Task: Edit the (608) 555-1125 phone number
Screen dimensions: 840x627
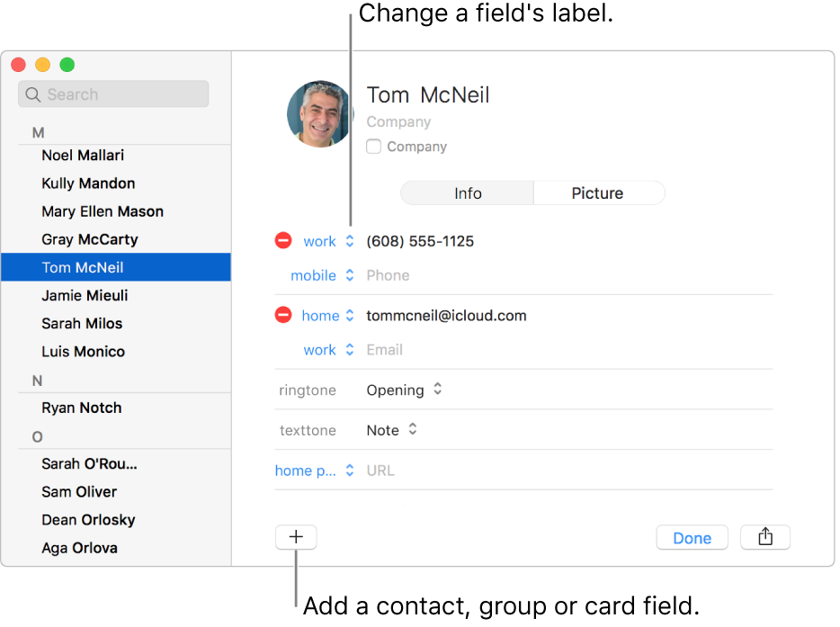Action: [x=420, y=241]
